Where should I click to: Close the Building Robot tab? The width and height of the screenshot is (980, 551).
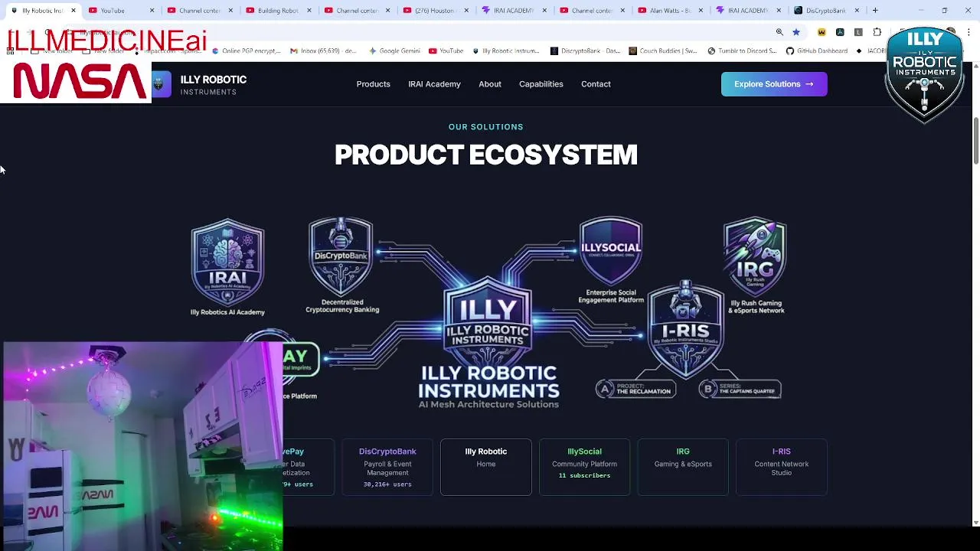[309, 11]
